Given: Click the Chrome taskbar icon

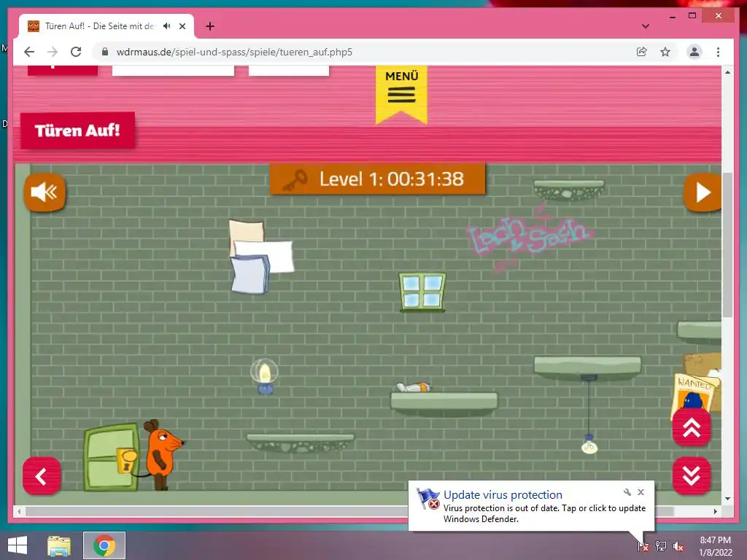Looking at the screenshot, I should point(104,545).
